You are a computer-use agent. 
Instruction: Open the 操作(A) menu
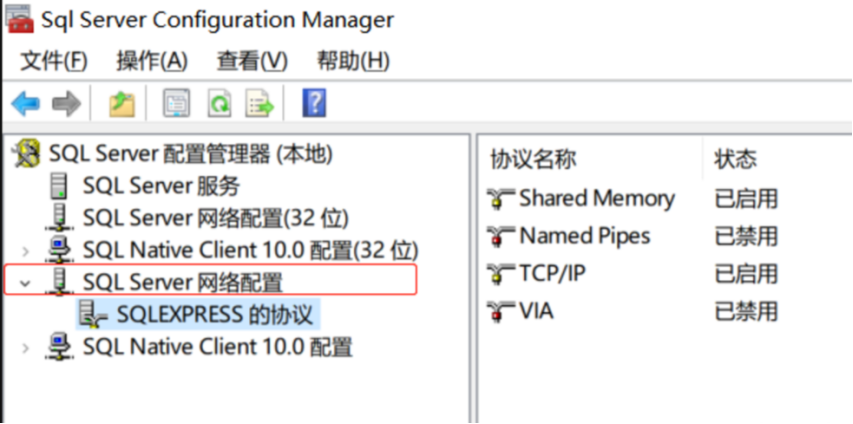pos(152,61)
